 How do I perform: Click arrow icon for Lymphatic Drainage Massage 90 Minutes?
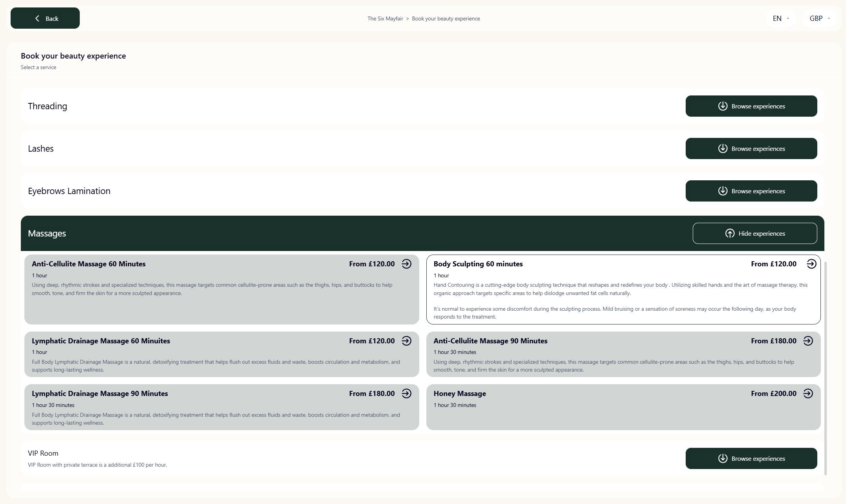pyautogui.click(x=406, y=394)
